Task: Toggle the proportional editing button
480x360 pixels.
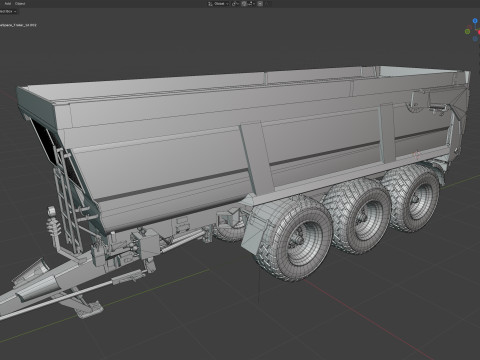Action: tap(260, 4)
